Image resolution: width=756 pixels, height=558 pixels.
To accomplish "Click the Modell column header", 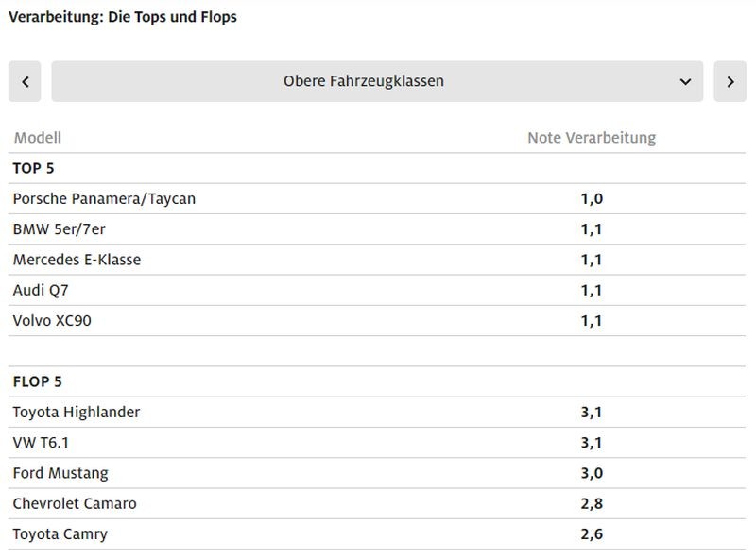I will pyautogui.click(x=38, y=138).
